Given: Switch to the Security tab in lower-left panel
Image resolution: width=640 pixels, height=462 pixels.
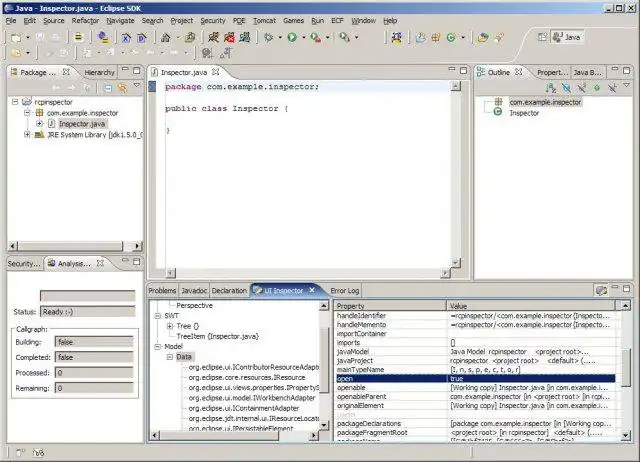Looking at the screenshot, I should click(x=24, y=264).
